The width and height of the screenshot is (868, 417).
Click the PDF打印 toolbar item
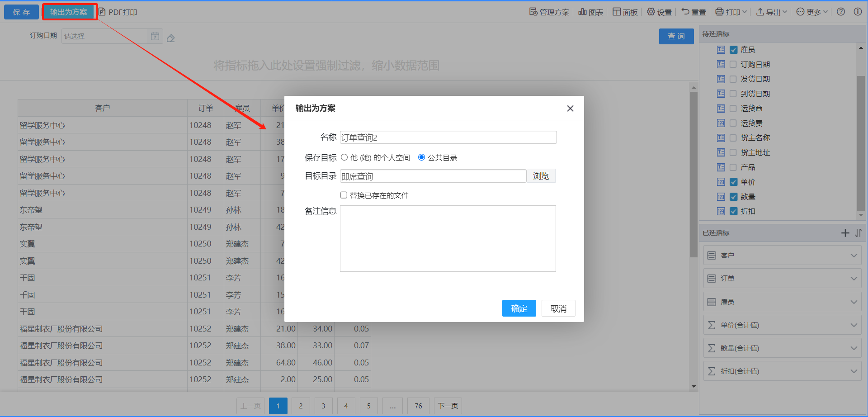118,12
